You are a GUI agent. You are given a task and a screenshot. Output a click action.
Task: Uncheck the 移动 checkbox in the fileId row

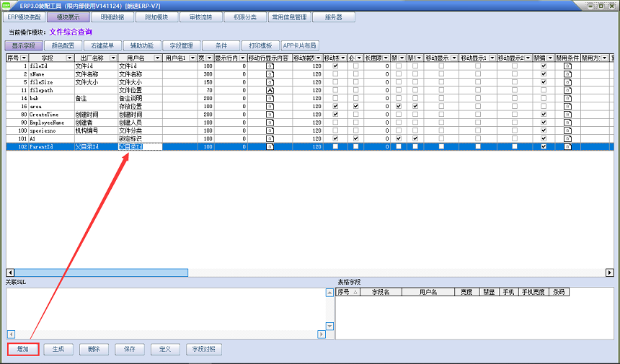[335, 66]
